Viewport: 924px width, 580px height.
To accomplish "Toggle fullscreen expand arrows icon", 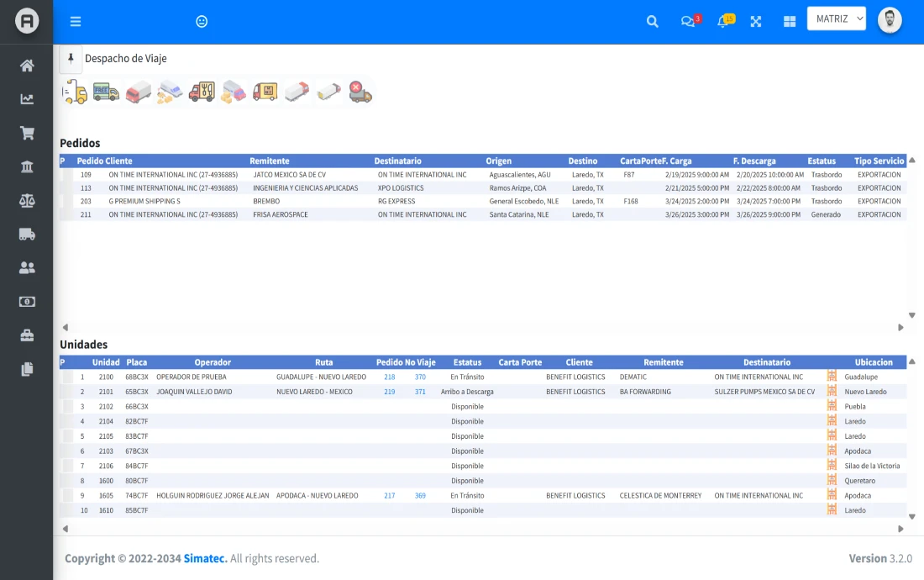I will [756, 22].
